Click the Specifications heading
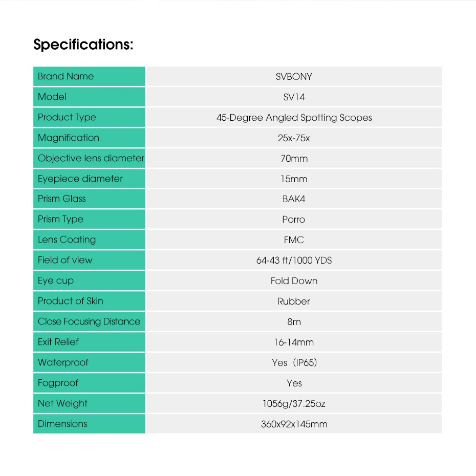 (83, 45)
